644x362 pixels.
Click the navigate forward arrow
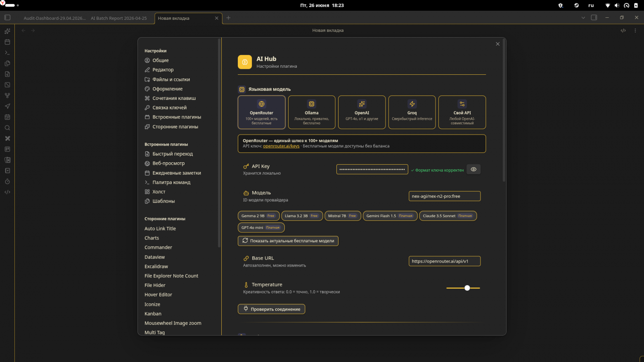coord(33,30)
